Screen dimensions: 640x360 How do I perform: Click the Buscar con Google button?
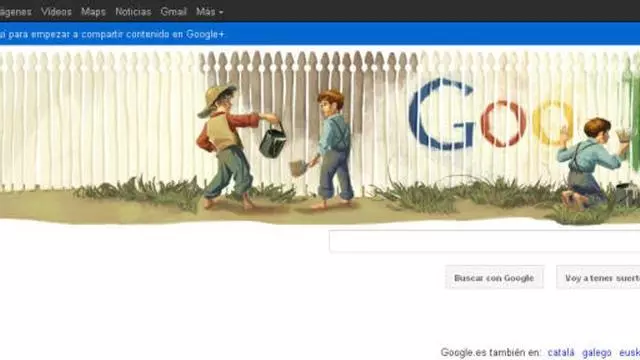(x=494, y=278)
